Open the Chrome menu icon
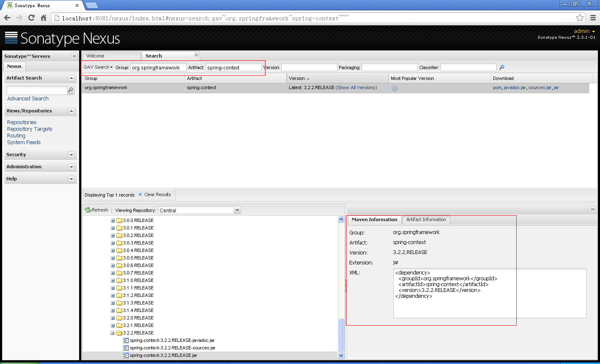Viewport: 600px width, 364px height. (x=593, y=18)
